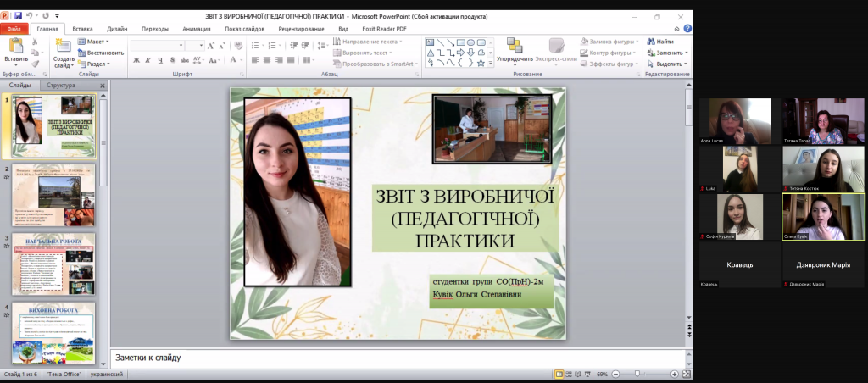
Task: Select the star shape in shapes gallery
Action: pyautogui.click(x=481, y=62)
